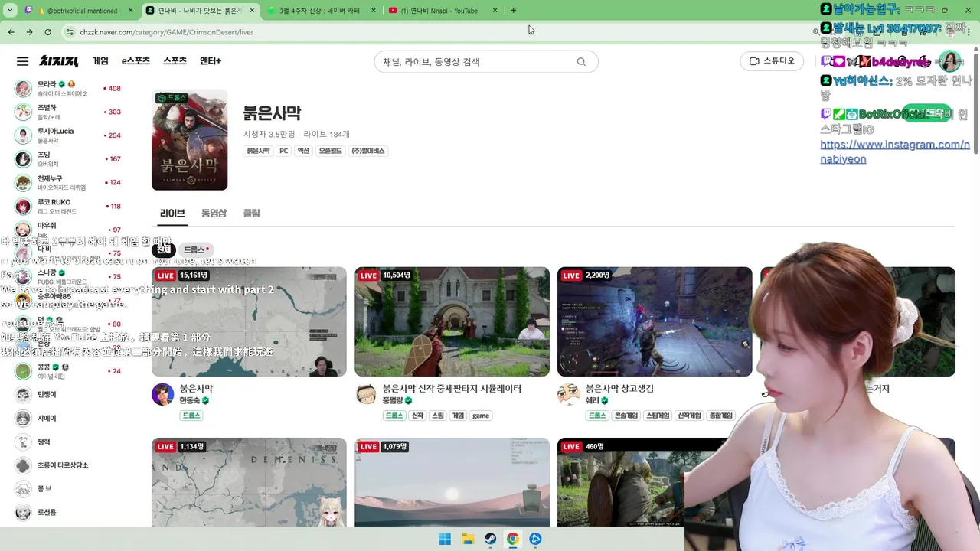Click the Chzzk (치지직) logo
This screenshot has height=551, width=980.
pos(59,61)
